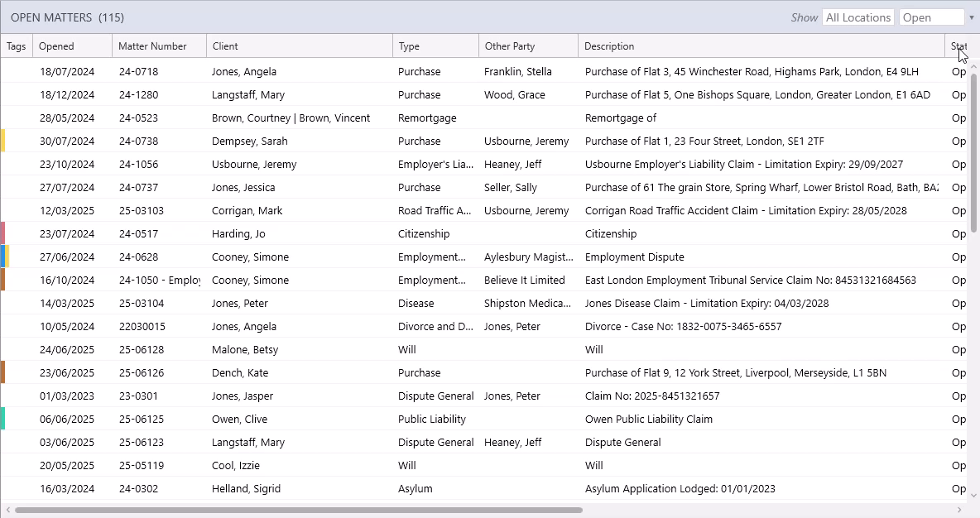Click the horizontal scrollbar thumb
The image size is (980, 518).
tap(299, 510)
